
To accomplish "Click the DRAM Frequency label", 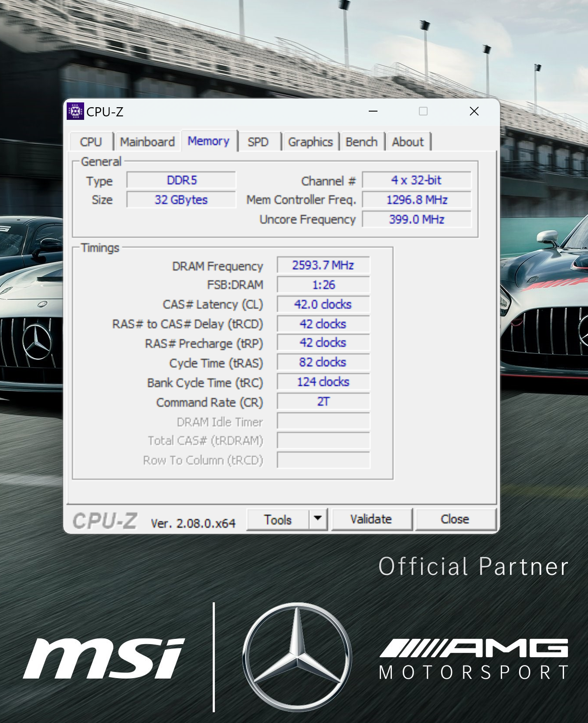I will 218,266.
